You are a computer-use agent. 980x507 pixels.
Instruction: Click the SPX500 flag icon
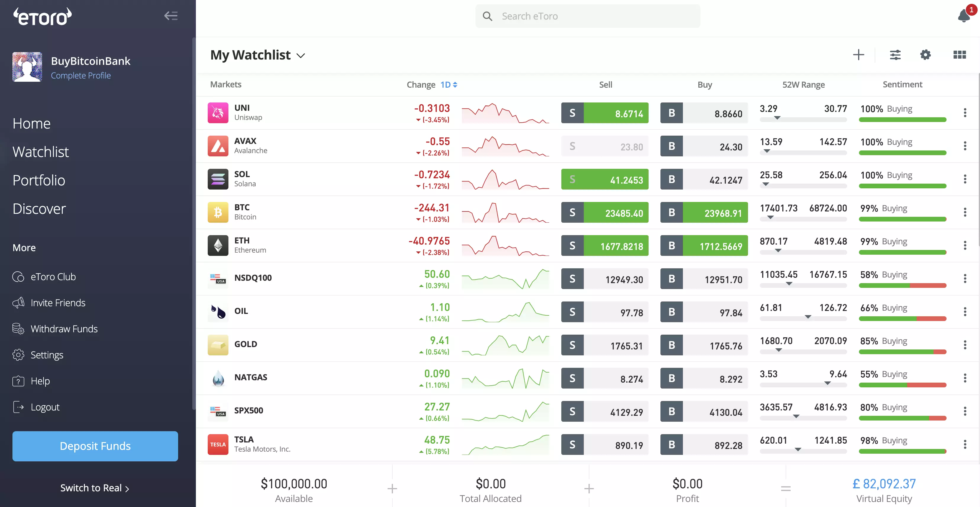tap(218, 411)
